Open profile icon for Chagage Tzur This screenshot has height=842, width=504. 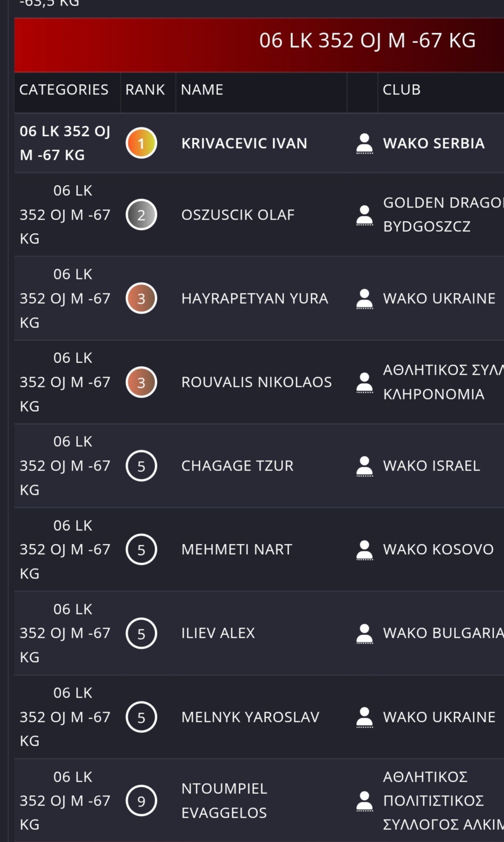364,466
